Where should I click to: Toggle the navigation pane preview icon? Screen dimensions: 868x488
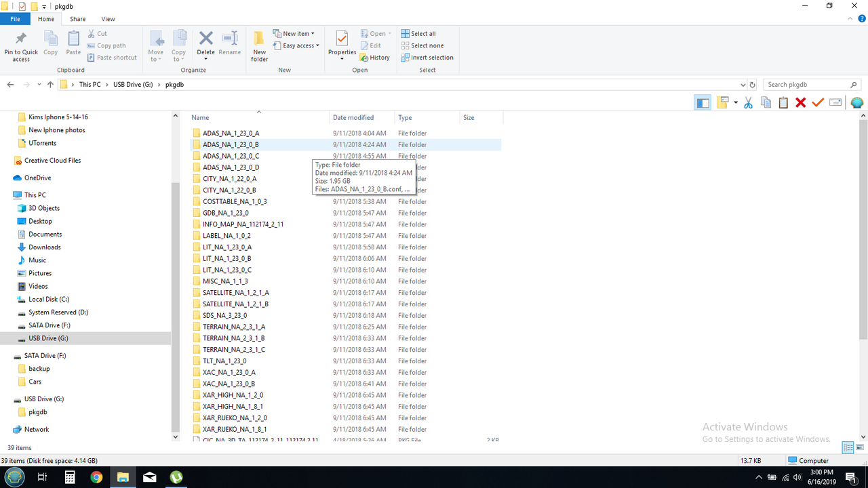(703, 102)
